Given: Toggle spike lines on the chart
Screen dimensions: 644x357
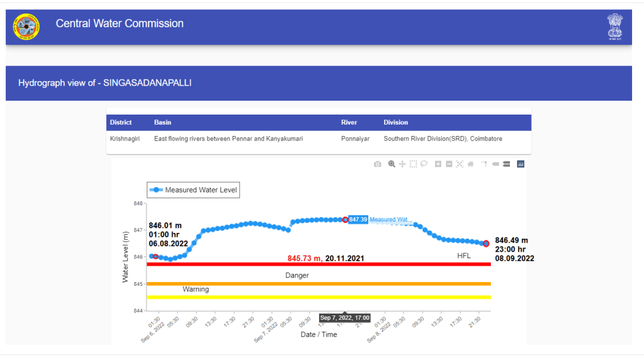Looking at the screenshot, I should click(x=484, y=164).
